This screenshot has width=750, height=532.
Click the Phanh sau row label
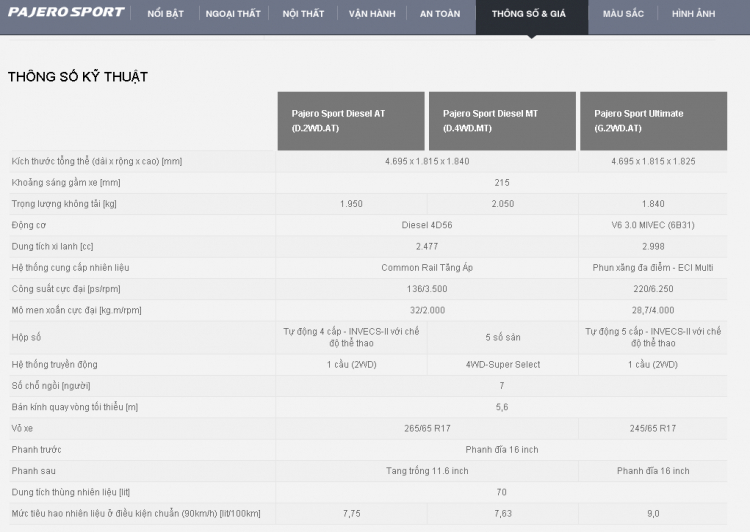[35, 470]
